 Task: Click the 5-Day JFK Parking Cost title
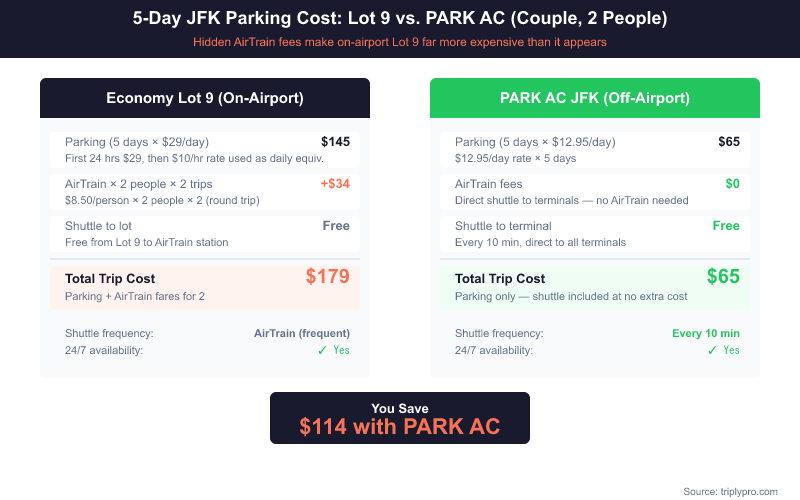(400, 19)
